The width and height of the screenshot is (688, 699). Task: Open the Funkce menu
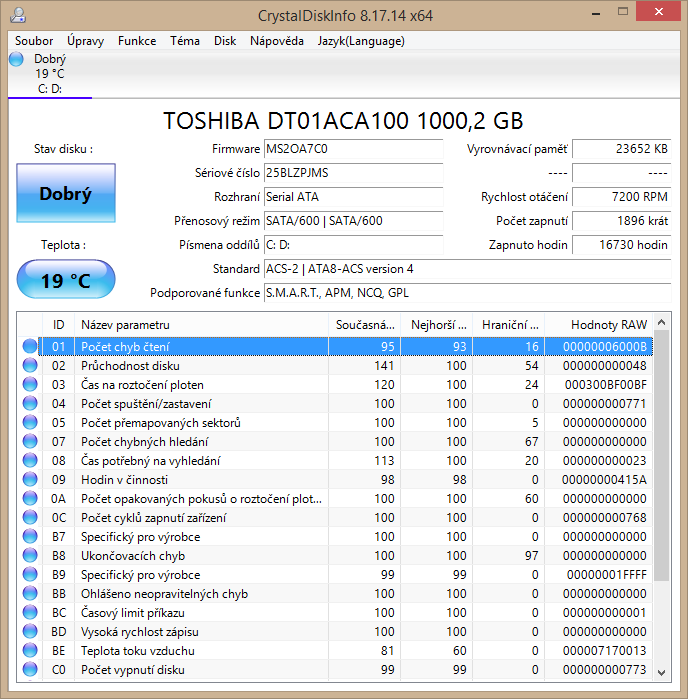[x=137, y=41]
